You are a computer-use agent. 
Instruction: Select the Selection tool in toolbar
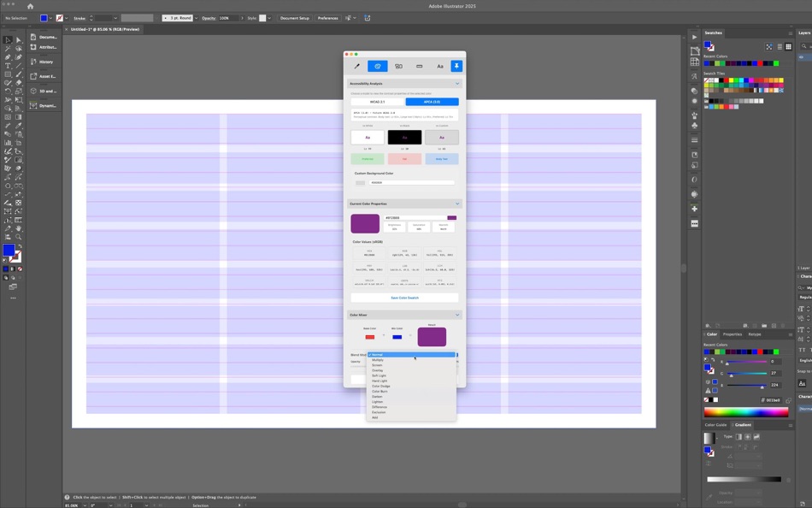[x=8, y=40]
